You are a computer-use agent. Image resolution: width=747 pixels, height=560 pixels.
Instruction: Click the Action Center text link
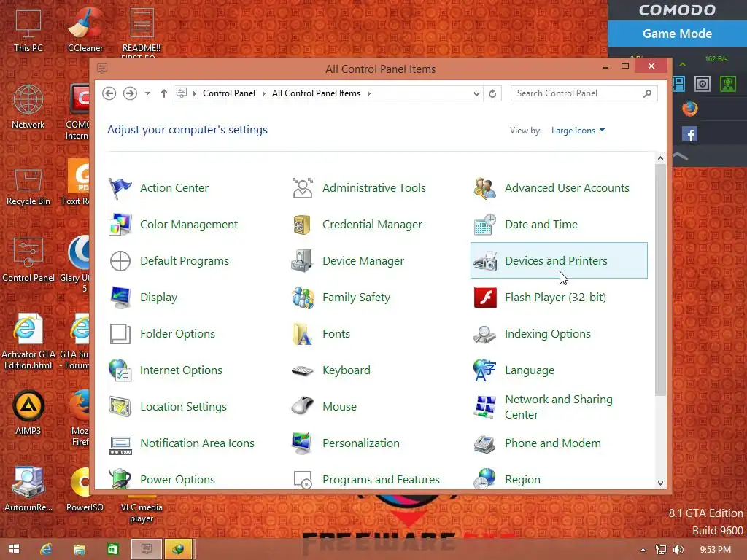tap(174, 188)
